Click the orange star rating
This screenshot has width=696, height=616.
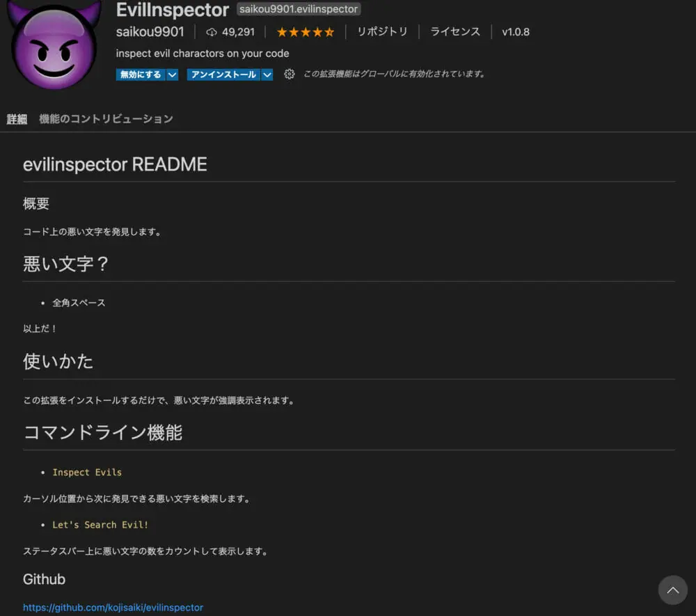pos(306,32)
